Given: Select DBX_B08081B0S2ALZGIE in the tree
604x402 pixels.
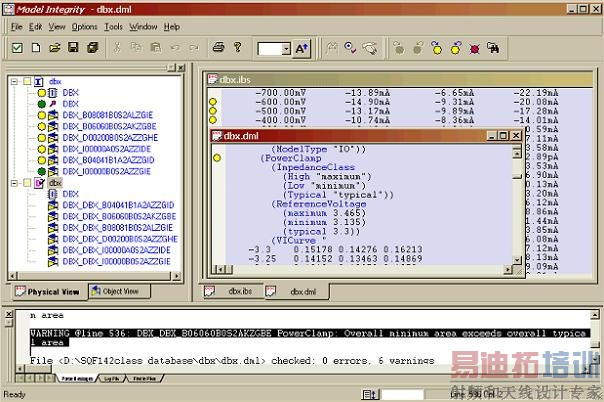Looking at the screenshot, I should click(107, 115).
